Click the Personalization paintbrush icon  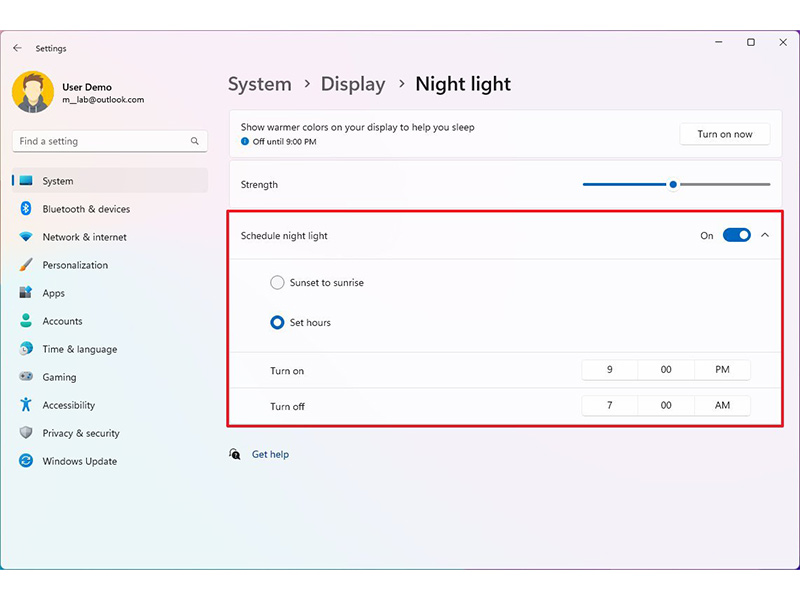click(x=26, y=265)
